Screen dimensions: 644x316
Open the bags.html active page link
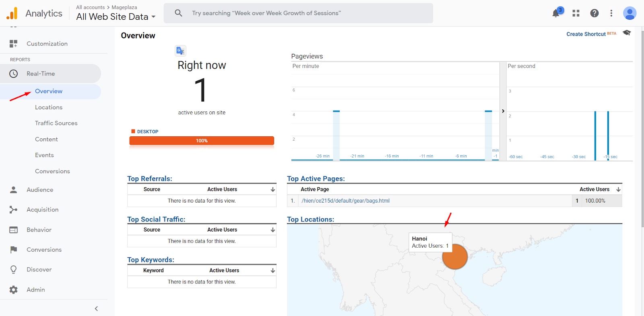point(345,201)
